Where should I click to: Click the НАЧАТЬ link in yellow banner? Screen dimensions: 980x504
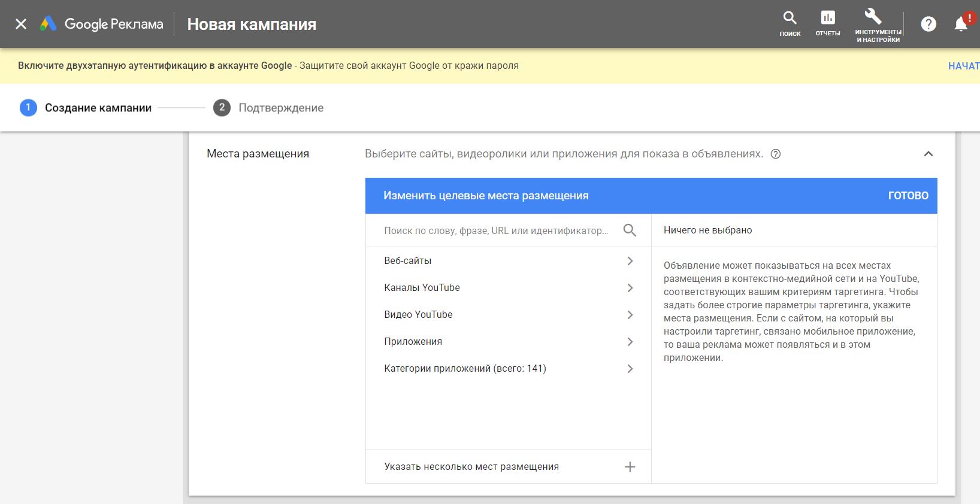964,66
